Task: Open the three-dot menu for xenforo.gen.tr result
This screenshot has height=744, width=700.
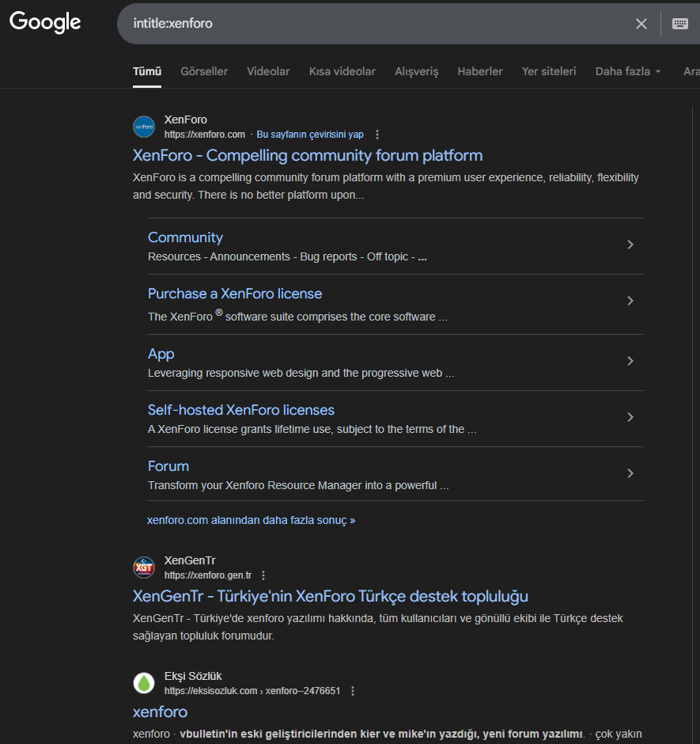Action: [x=263, y=575]
